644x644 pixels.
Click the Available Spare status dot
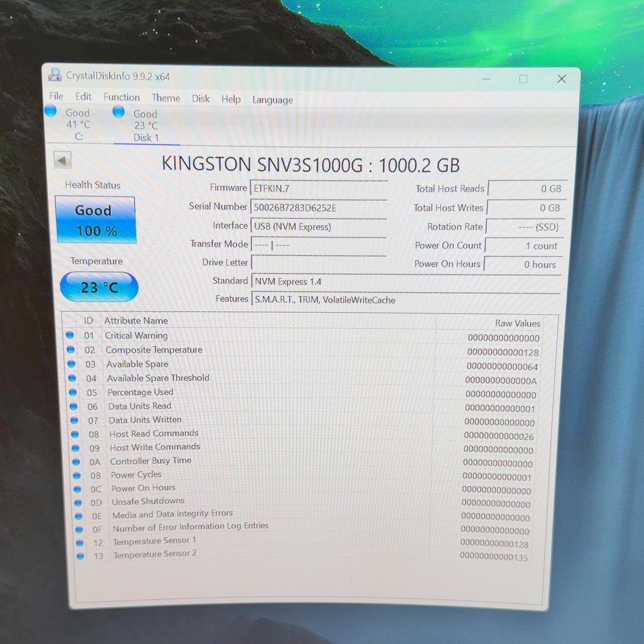[71, 363]
